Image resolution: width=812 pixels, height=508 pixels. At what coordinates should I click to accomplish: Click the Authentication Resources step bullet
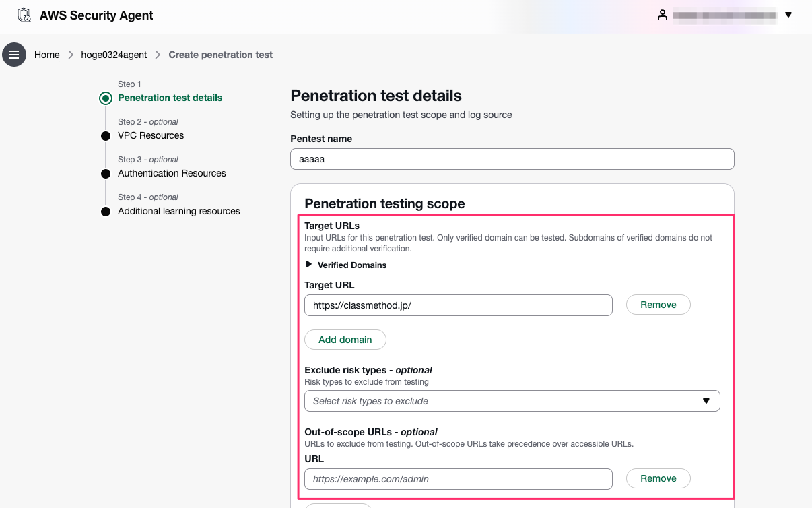(105, 174)
